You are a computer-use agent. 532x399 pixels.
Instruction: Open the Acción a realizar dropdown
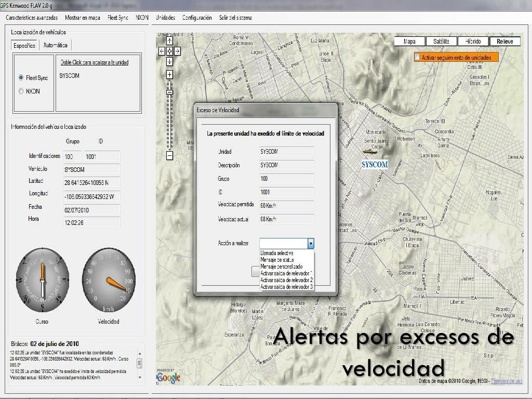coord(311,243)
